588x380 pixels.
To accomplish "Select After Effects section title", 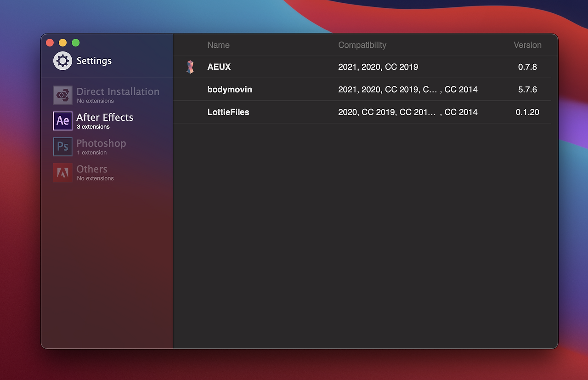I will click(105, 117).
